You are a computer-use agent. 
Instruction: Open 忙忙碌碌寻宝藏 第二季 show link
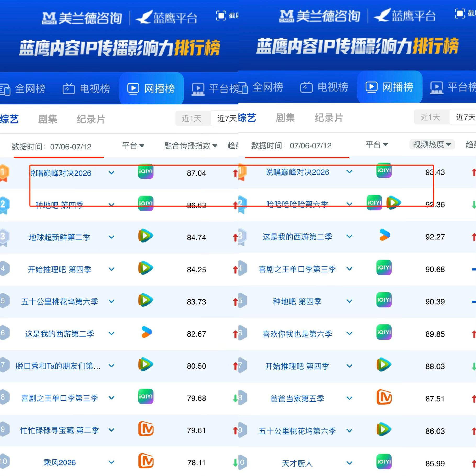tap(60, 430)
